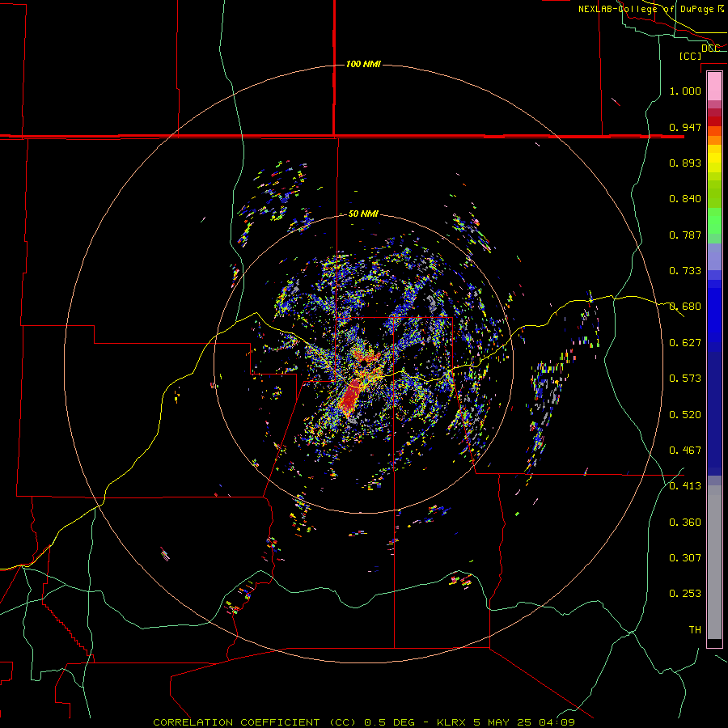Click the 0.840 scale value

coord(685,199)
